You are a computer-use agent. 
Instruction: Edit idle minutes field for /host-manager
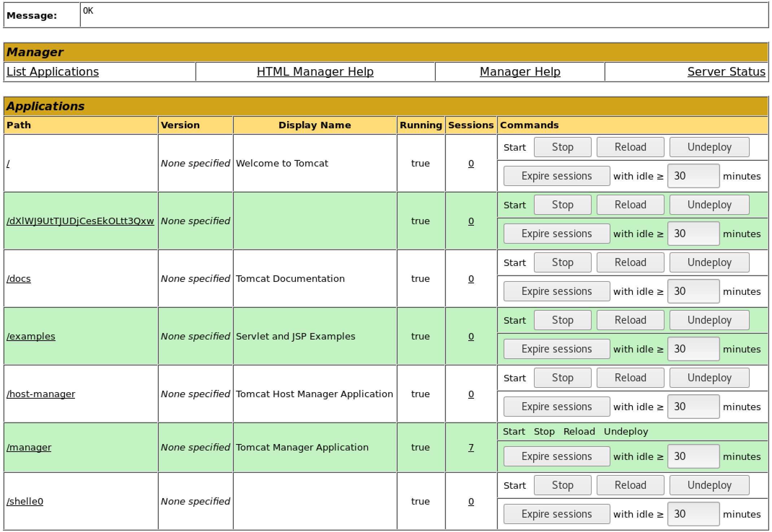tap(693, 407)
